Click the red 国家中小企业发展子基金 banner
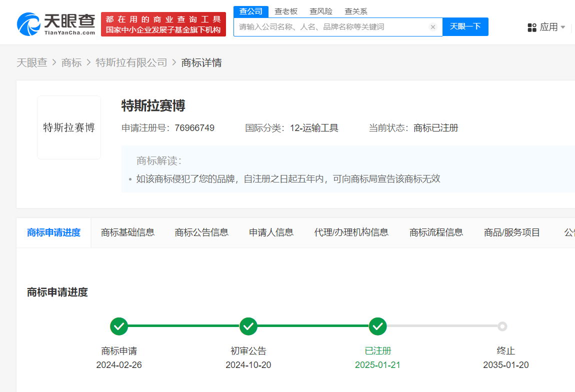 tap(163, 24)
